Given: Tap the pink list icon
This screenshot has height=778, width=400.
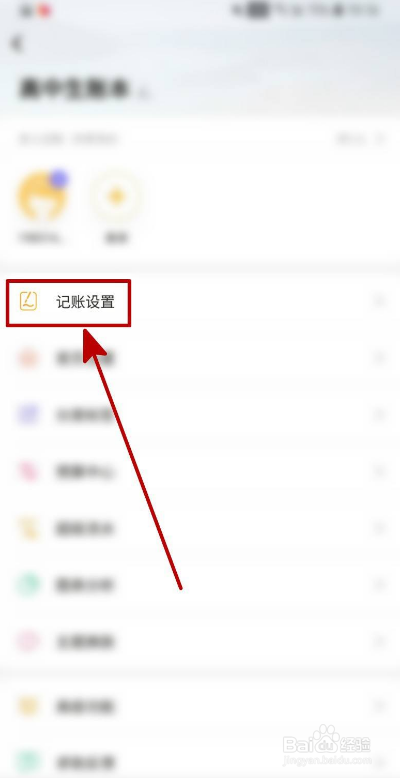Looking at the screenshot, I should coord(28,472).
